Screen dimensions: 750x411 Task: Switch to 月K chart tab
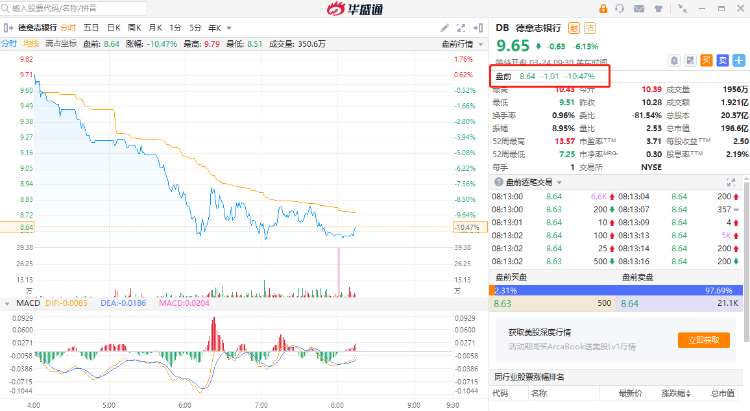coord(155,28)
